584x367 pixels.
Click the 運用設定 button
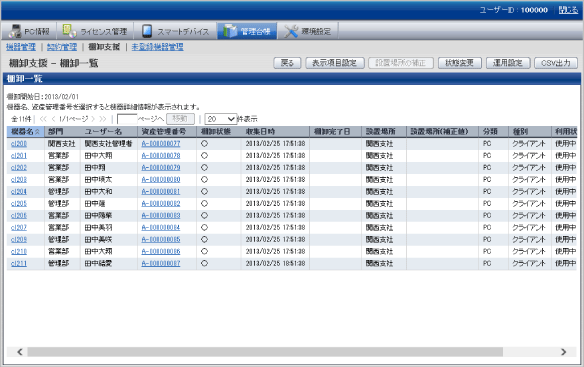tap(508, 63)
